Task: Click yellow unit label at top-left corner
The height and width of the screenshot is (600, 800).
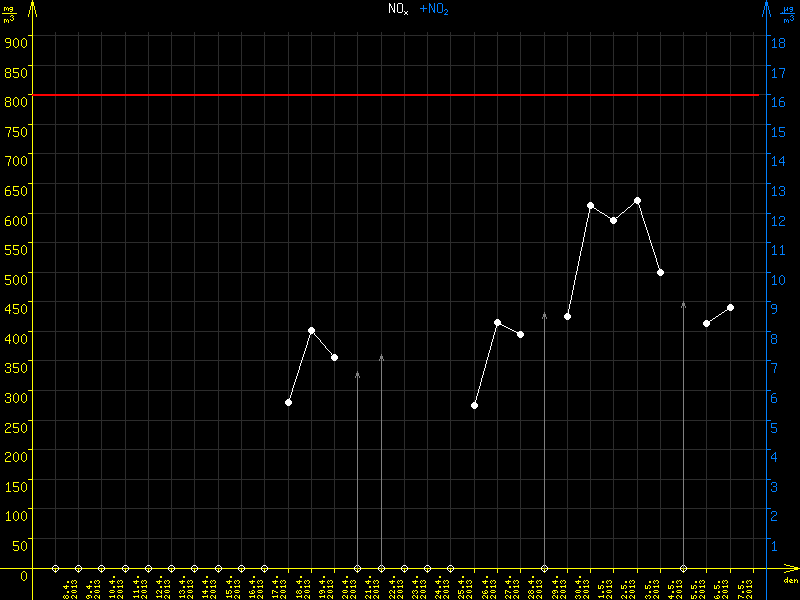Action: point(9,13)
